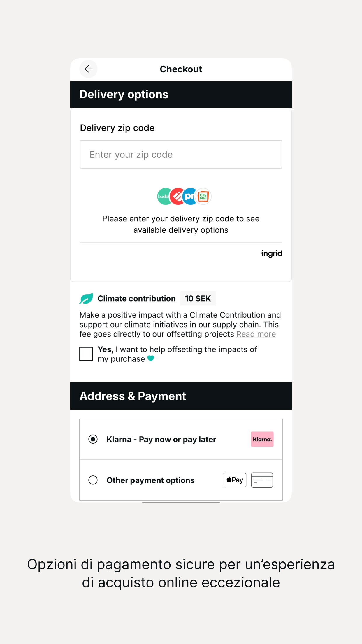The width and height of the screenshot is (362, 644).
Task: Open the Read more climate link
Action: click(256, 334)
